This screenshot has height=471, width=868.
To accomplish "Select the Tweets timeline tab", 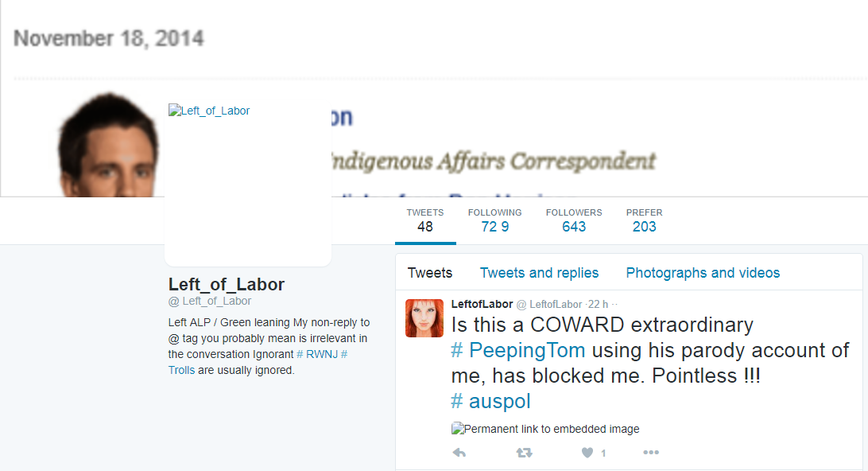I will pyautogui.click(x=430, y=273).
